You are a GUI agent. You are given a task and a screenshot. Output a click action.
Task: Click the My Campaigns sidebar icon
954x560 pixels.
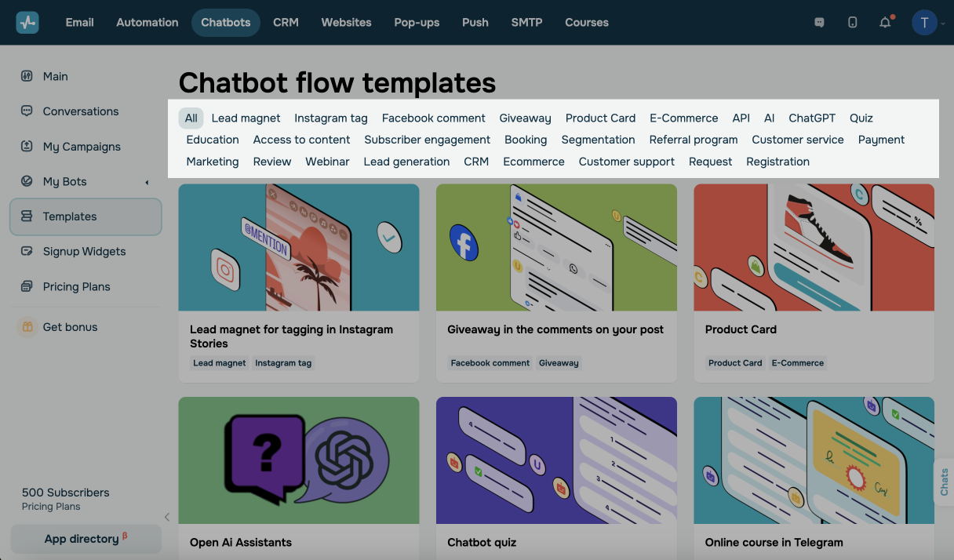(x=27, y=147)
